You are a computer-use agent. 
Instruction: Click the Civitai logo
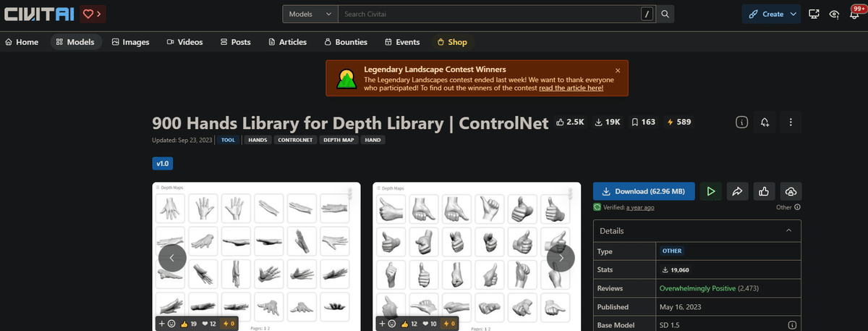click(x=38, y=14)
